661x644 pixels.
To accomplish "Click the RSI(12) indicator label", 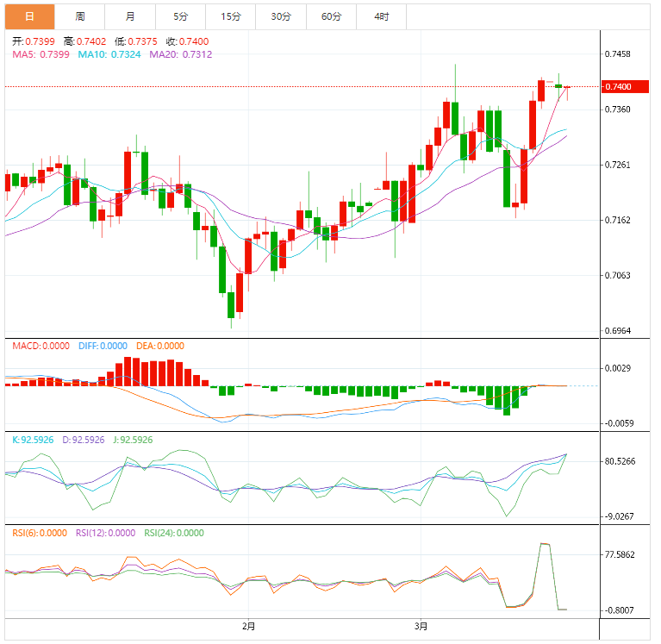I will point(105,533).
